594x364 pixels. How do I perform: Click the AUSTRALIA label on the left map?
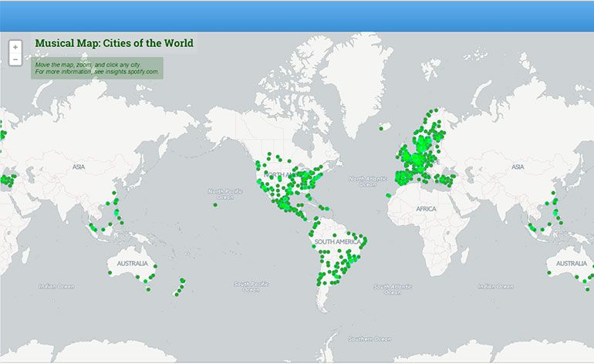pos(132,263)
